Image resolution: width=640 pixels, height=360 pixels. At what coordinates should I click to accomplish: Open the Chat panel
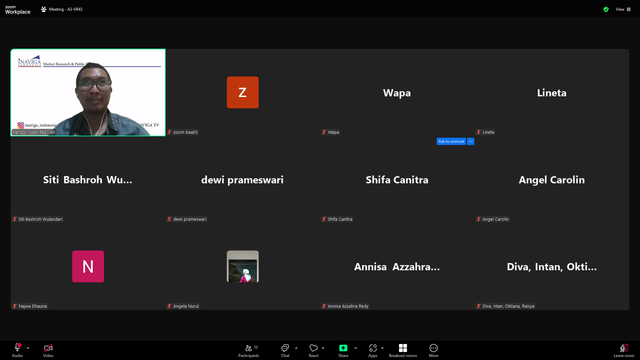[x=285, y=350]
